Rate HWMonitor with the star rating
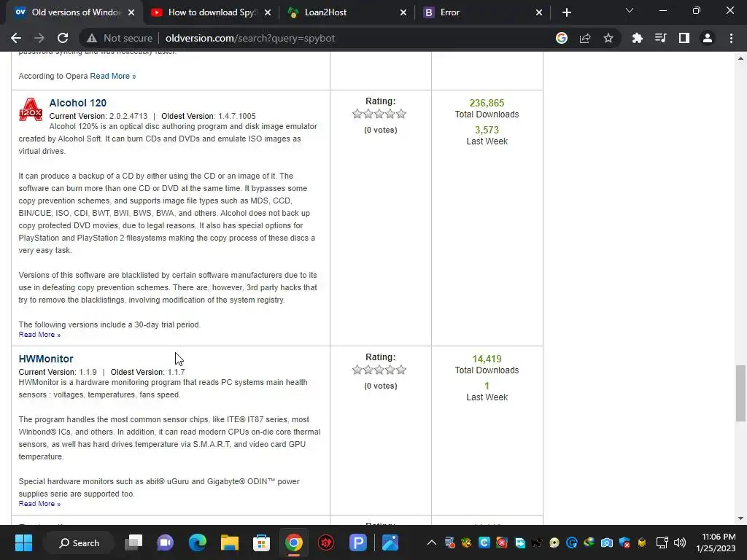This screenshot has height=560, width=747. [x=379, y=370]
